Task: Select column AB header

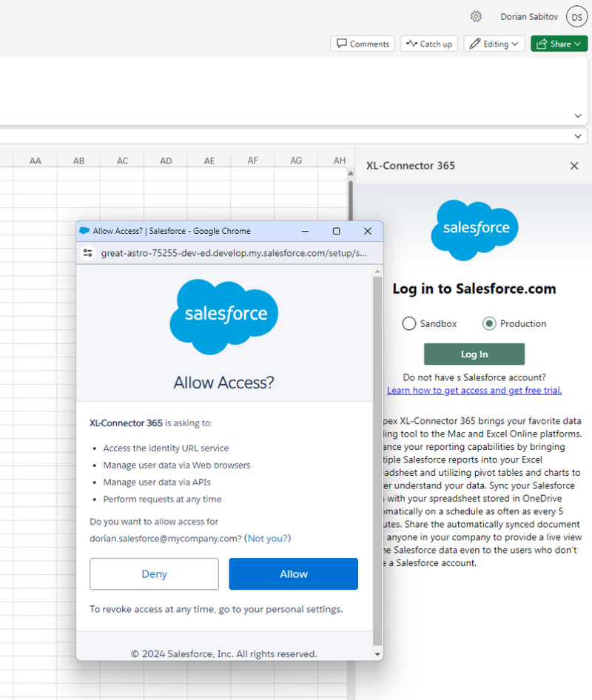Action: [78, 161]
